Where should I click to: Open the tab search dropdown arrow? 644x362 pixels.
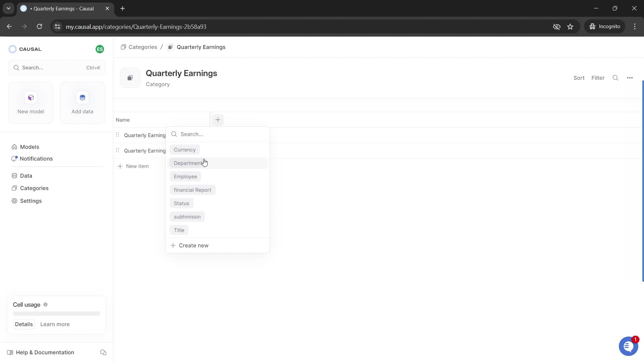[x=8, y=8]
